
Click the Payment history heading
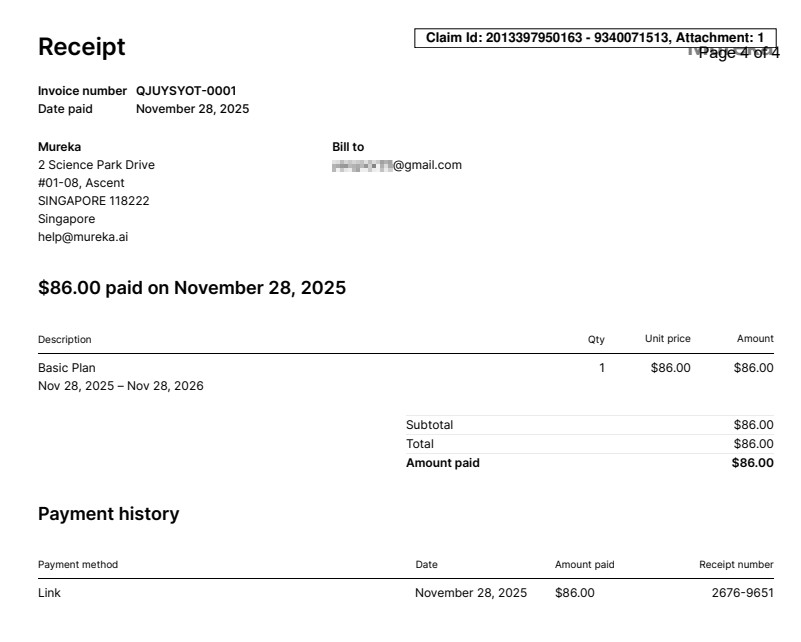(108, 514)
